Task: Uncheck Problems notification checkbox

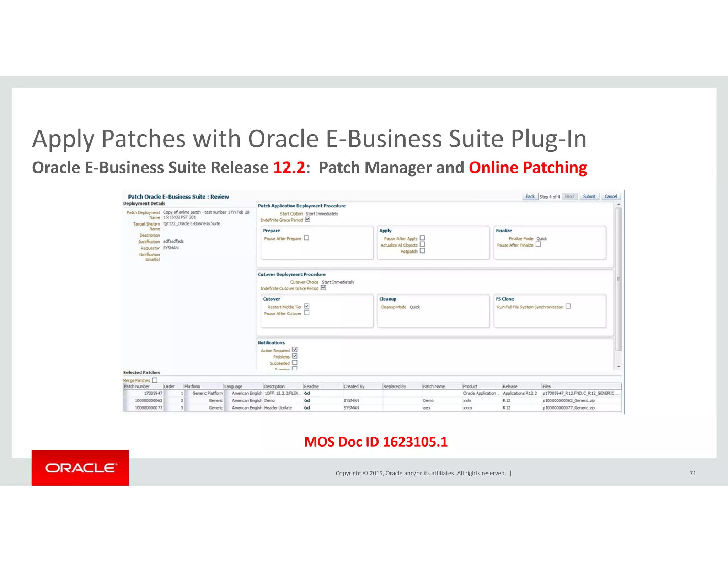Action: (295, 356)
